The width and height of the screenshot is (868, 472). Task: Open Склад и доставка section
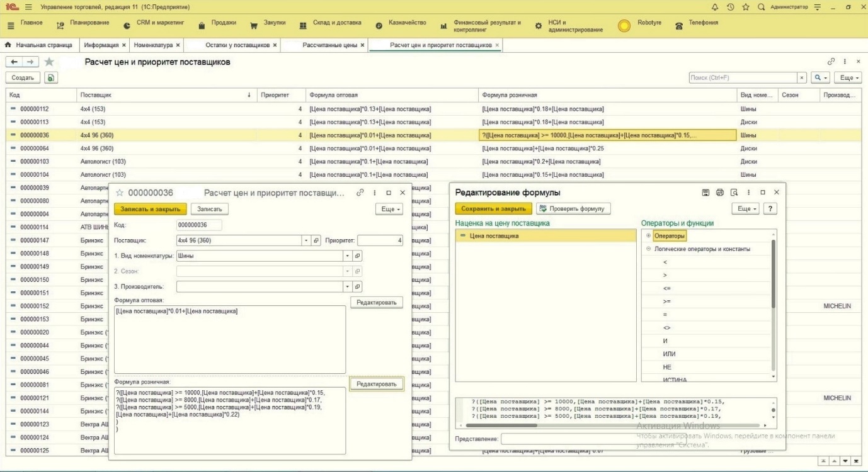[x=330, y=23]
